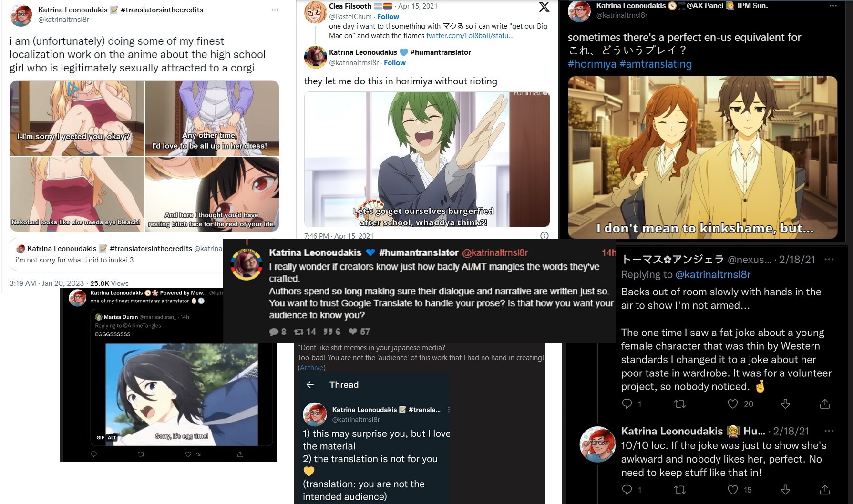Open the #horimiya hashtag

[592, 64]
